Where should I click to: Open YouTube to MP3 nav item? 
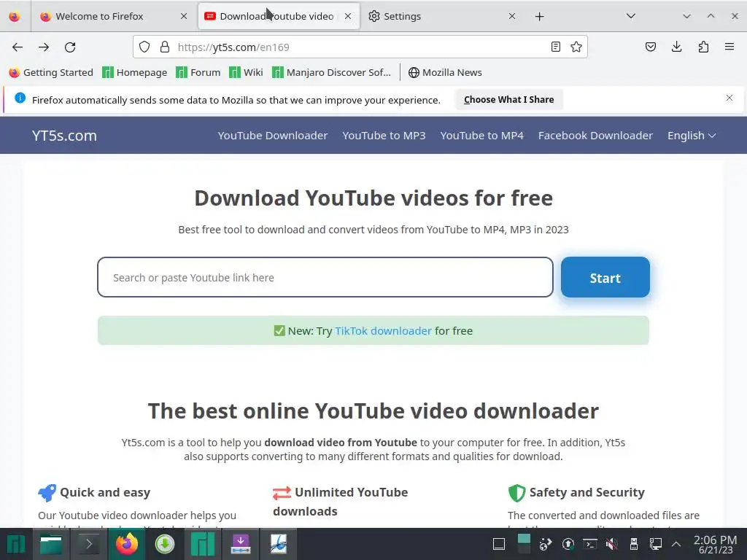384,136
